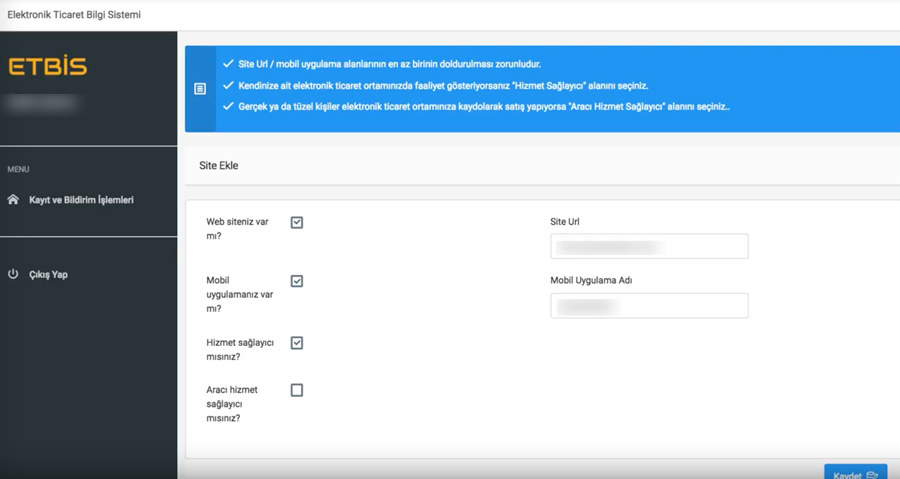Click the first checkmark icon in the info banner
This screenshot has height=479, width=900.
coord(228,64)
